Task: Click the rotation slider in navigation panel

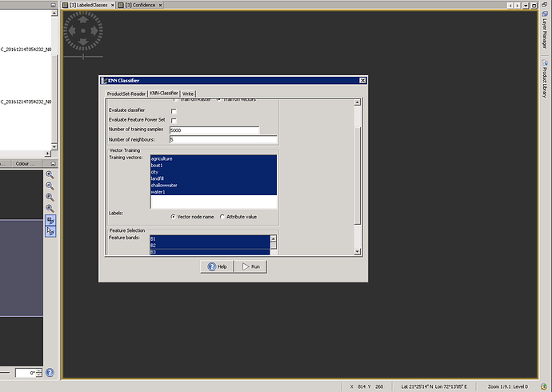Action: [x=5, y=373]
